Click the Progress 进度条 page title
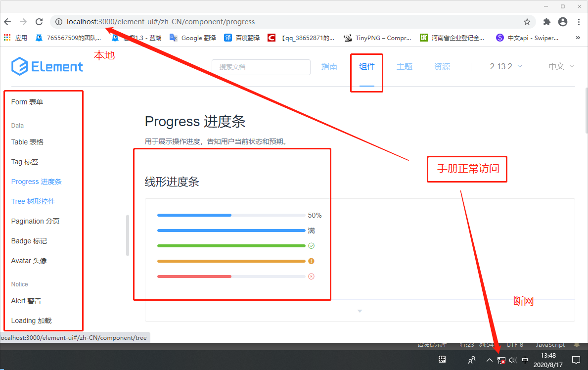The image size is (588, 370). pyautogui.click(x=195, y=122)
